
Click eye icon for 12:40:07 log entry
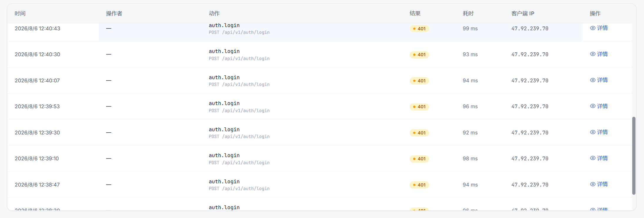click(593, 80)
